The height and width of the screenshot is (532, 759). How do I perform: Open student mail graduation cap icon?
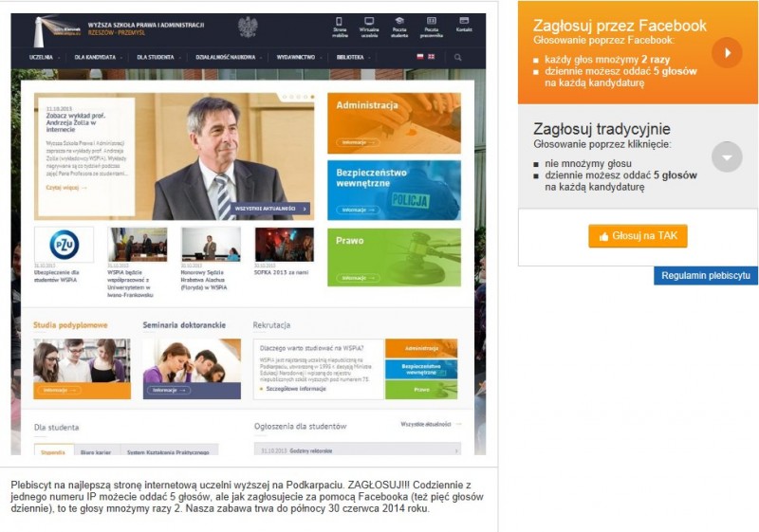coord(399,21)
